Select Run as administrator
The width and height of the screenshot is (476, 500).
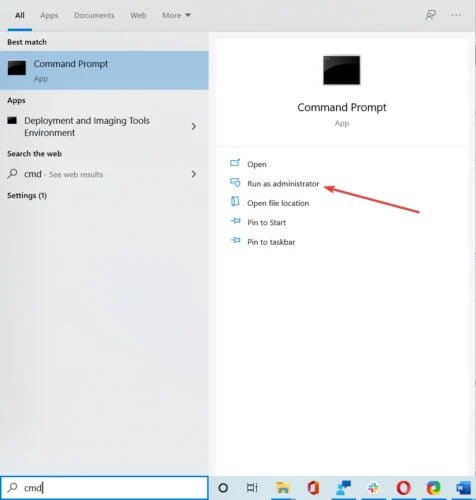pyautogui.click(x=283, y=184)
